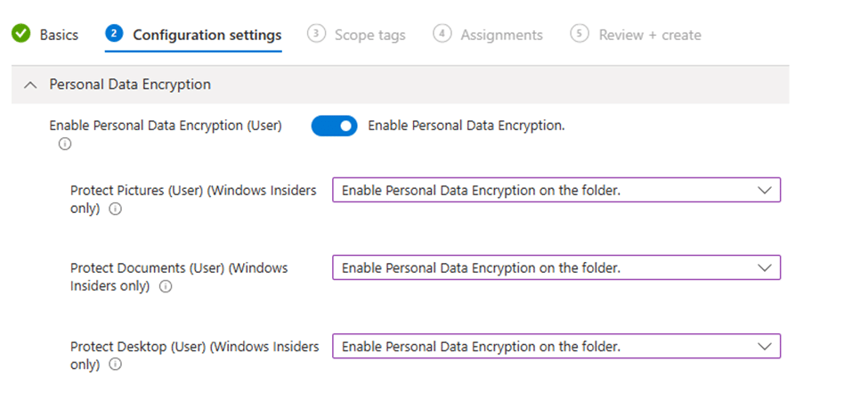Go to the Basics tab
Image resolution: width=868 pixels, height=410 pixels.
59,35
